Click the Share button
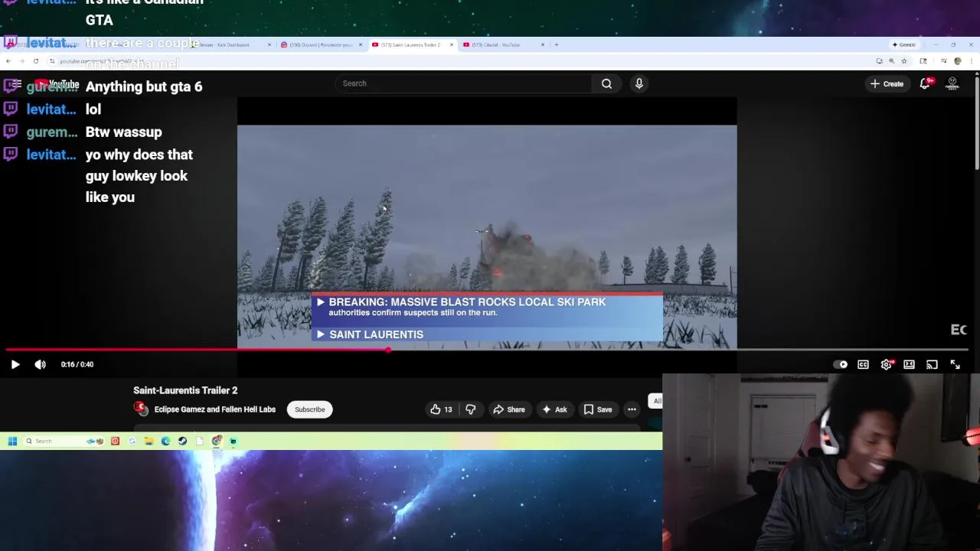This screenshot has width=980, height=551. (x=509, y=409)
